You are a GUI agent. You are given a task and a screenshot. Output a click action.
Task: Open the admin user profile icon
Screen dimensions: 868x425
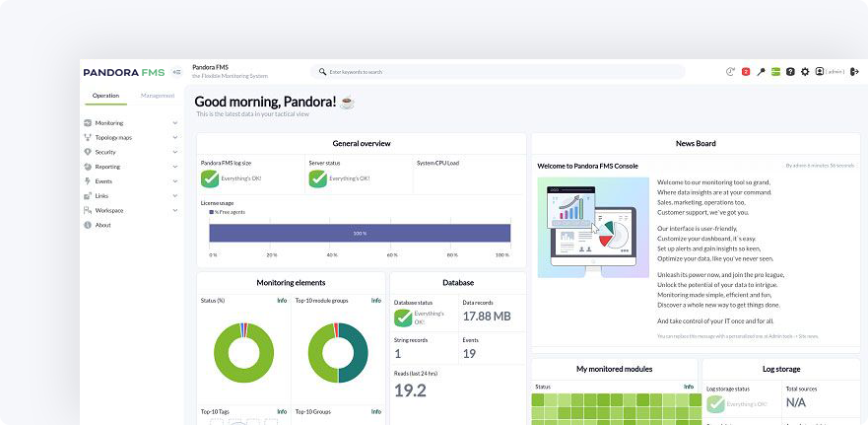pyautogui.click(x=820, y=71)
